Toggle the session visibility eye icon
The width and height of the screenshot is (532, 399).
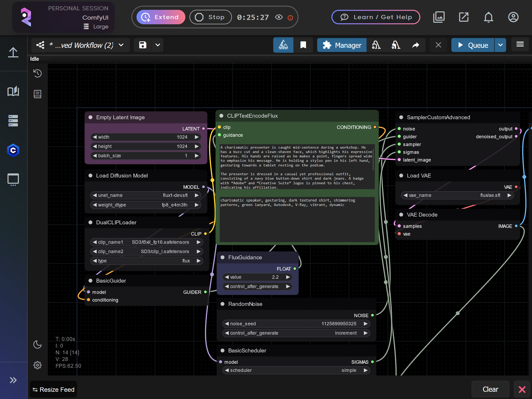coord(279,17)
